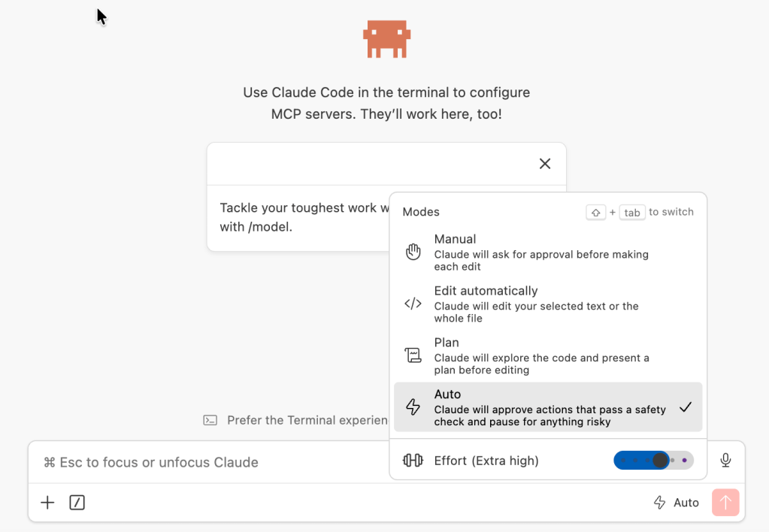Click the Auto mode lightning bolt icon
Image resolution: width=769 pixels, height=532 pixels.
(x=413, y=407)
